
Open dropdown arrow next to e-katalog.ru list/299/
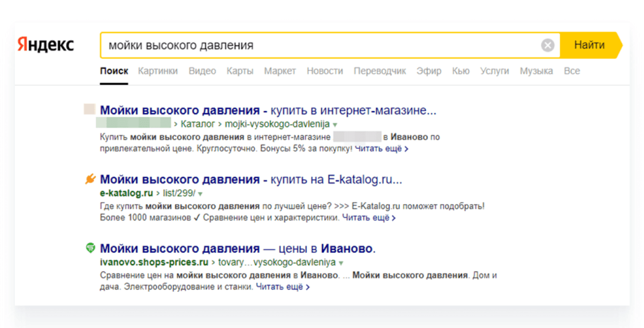200,194
